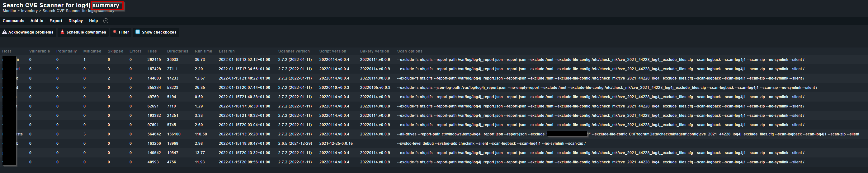The image size is (868, 173).
Task: Select Directories value 36038
Action: pos(172,60)
